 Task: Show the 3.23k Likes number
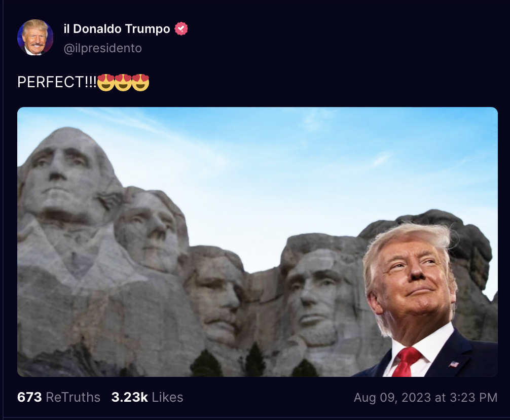[x=129, y=397]
